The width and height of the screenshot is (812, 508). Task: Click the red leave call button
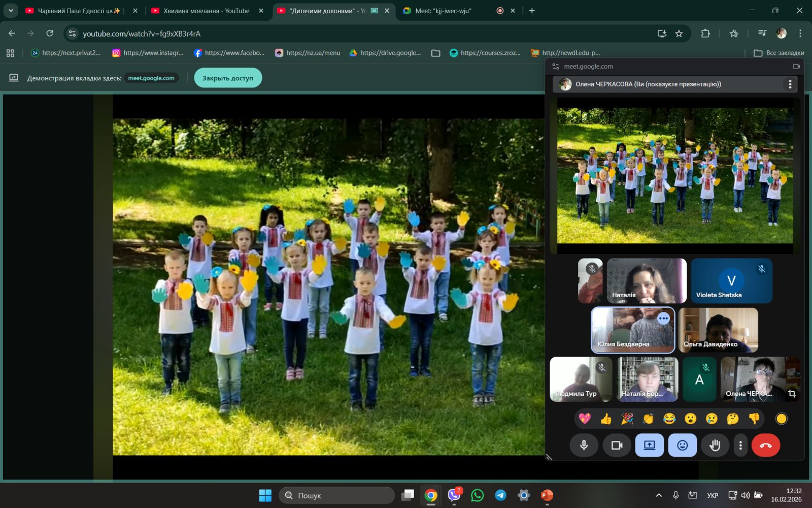(765, 446)
